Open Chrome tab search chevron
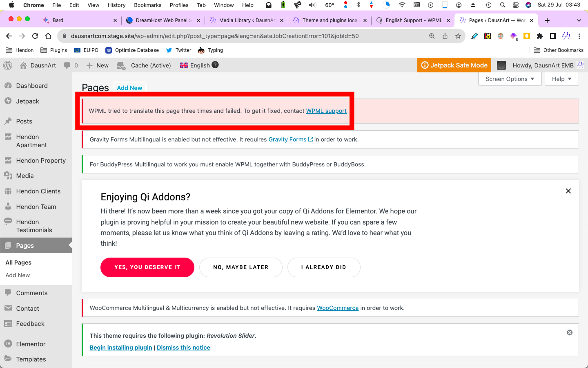 (579, 20)
